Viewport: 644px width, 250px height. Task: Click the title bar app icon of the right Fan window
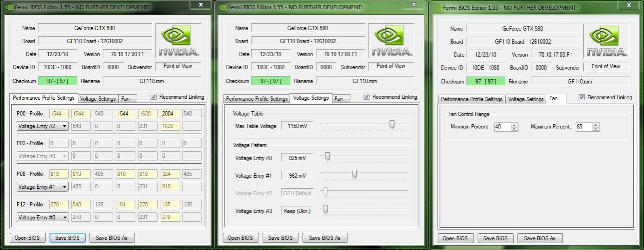click(x=437, y=8)
